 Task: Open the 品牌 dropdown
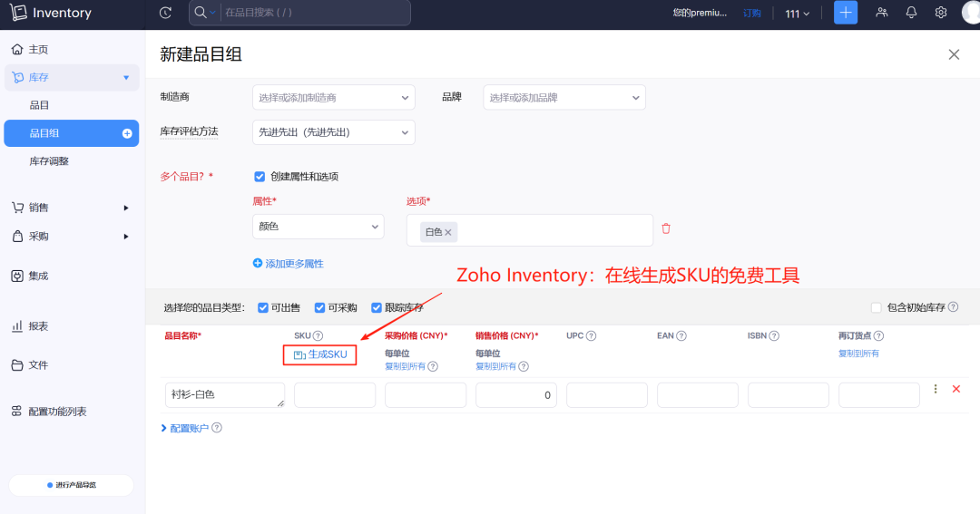click(x=564, y=97)
